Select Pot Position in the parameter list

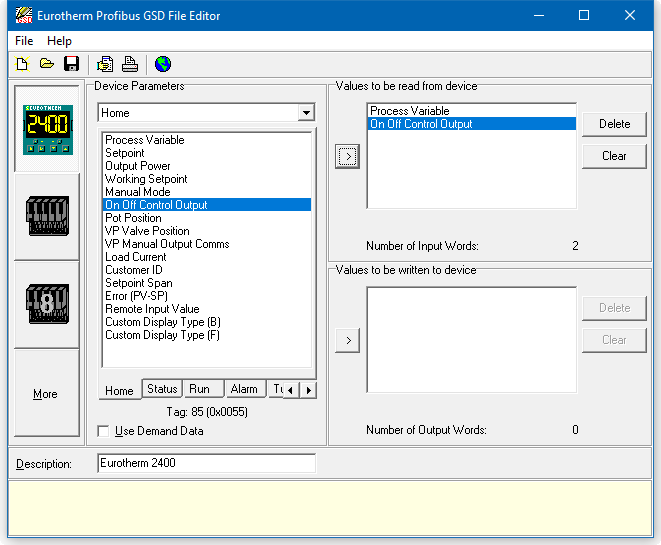[x=207, y=218]
